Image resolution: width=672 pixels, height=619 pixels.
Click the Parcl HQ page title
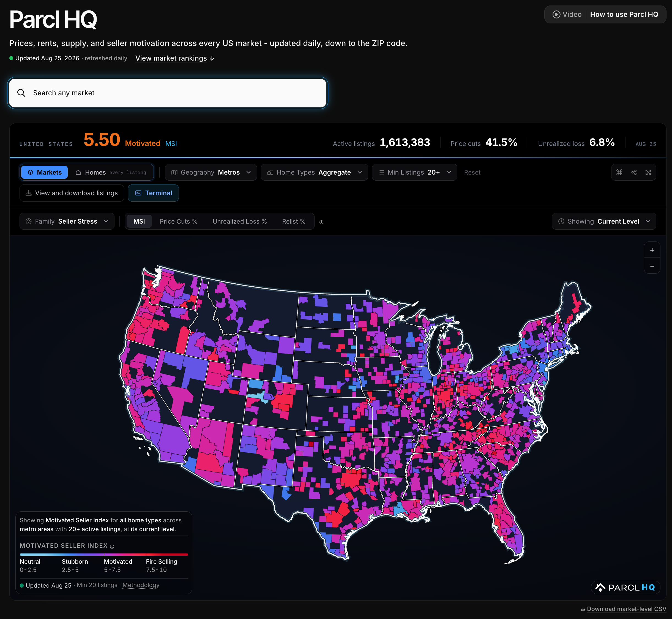53,19
